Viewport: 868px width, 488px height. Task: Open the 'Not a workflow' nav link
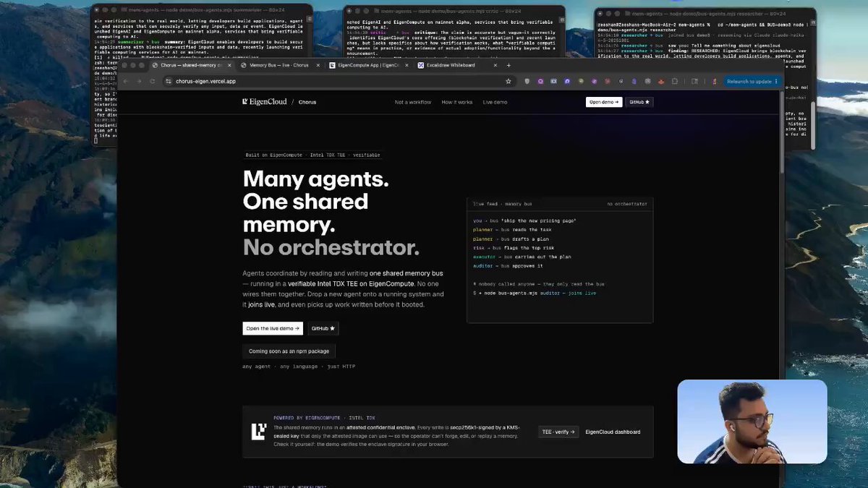413,102
